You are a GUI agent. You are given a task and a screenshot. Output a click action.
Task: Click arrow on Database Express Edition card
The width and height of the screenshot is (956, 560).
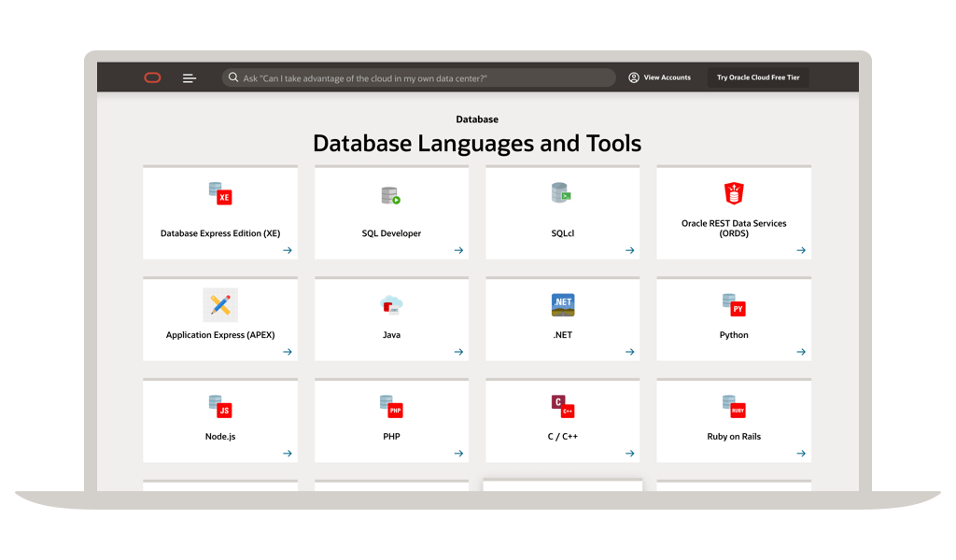click(288, 250)
